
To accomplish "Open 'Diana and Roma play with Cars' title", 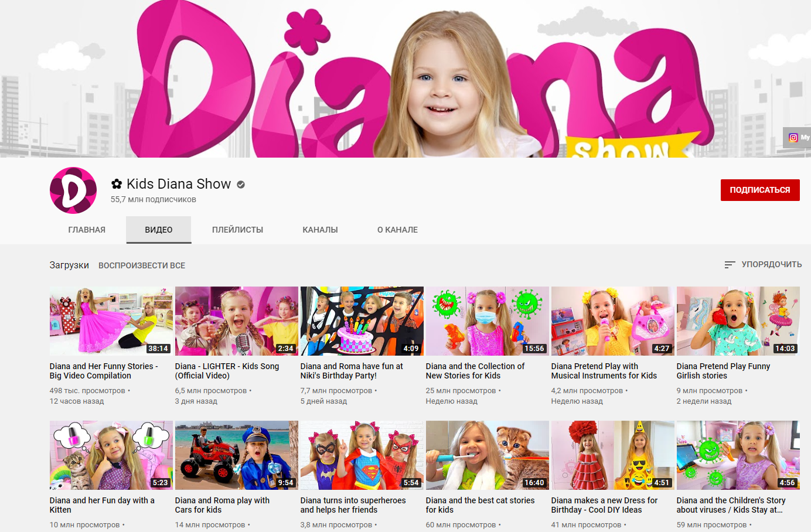I will click(x=222, y=505).
